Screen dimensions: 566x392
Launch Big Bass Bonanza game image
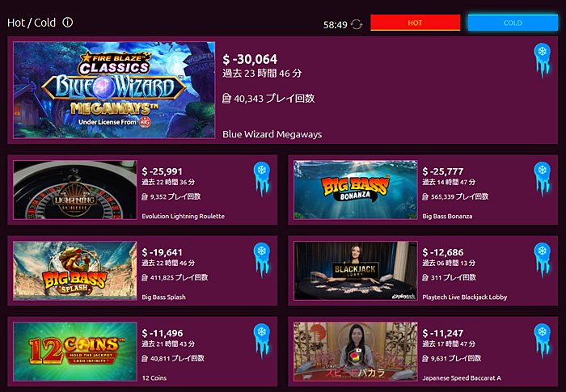coord(356,190)
